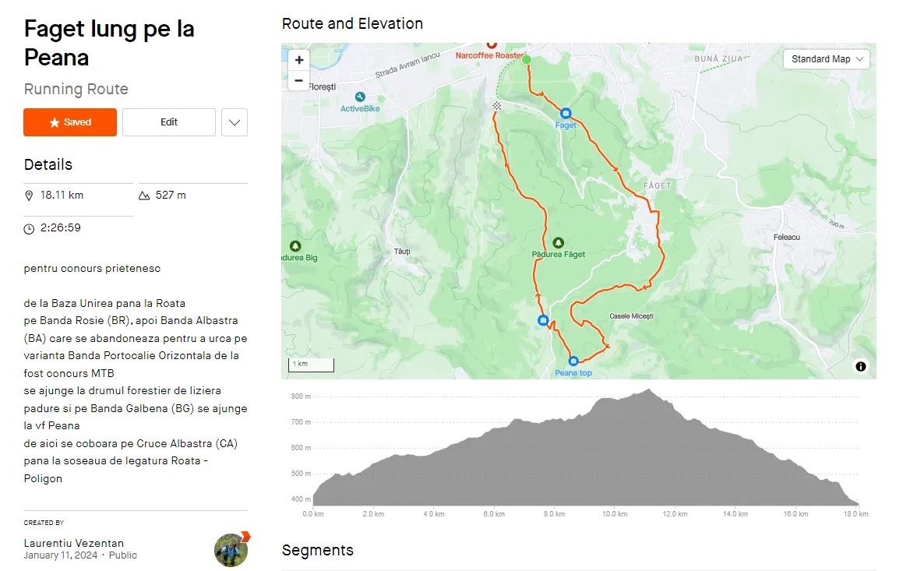Click the Faget camera waypoint marker

coord(566,113)
